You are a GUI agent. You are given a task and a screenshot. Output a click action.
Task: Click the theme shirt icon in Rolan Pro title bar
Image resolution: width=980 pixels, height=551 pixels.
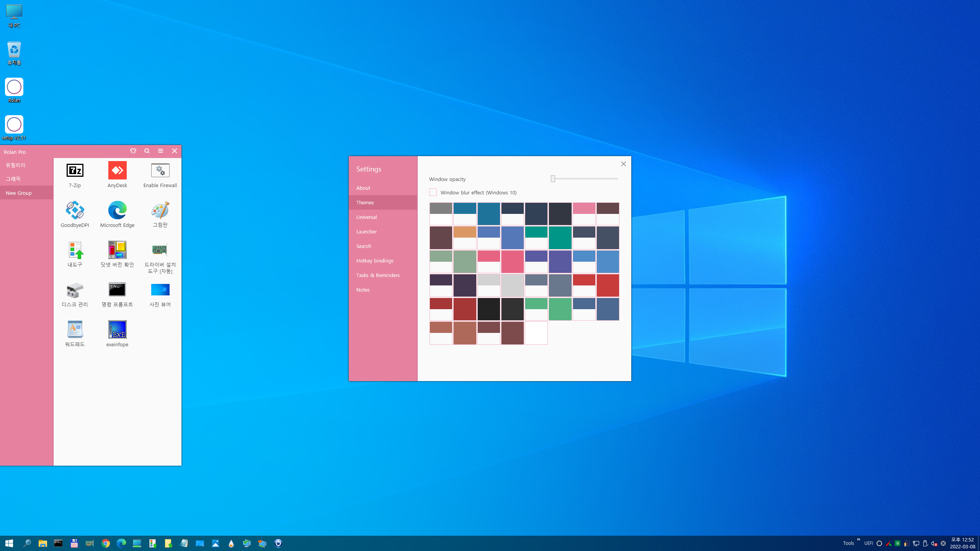[x=133, y=151]
